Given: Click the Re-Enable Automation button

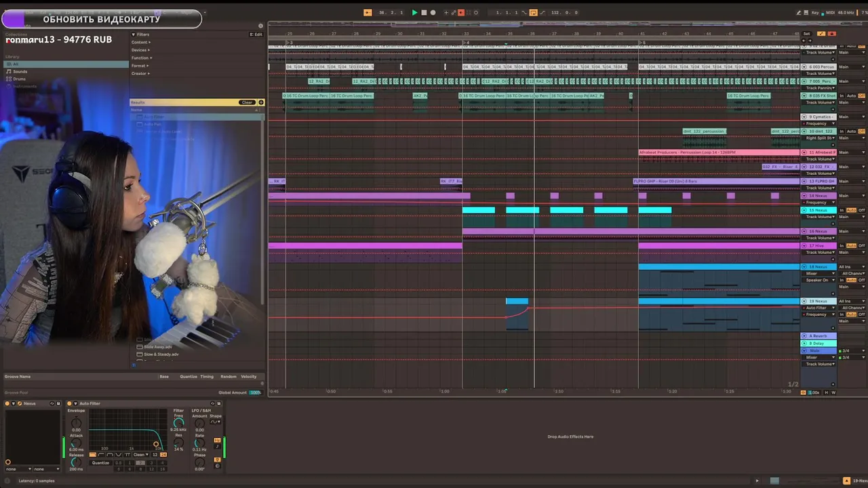Looking at the screenshot, I should pos(461,12).
